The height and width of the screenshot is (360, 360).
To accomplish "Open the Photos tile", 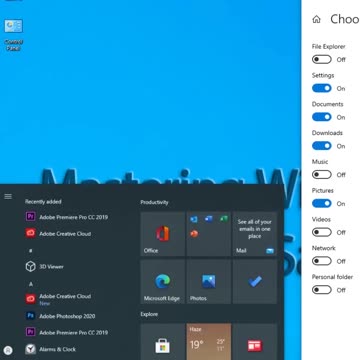I will 209,282.
